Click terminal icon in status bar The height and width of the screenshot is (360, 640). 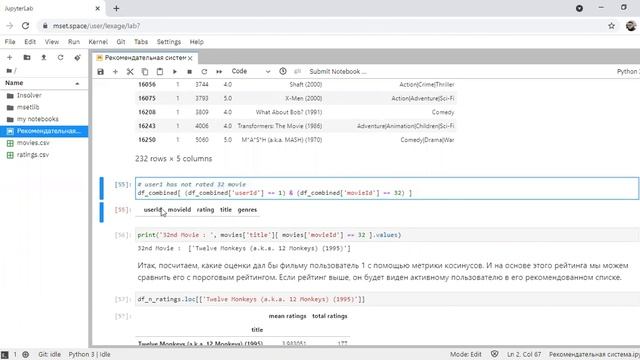tap(4, 354)
